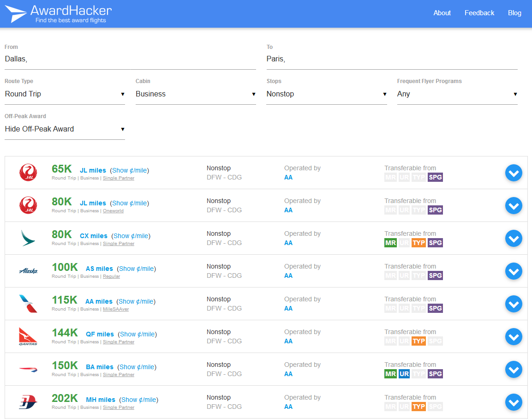The width and height of the screenshot is (532, 419).
Task: Click the AwardHacker paper plane logo
Action: (16, 13)
